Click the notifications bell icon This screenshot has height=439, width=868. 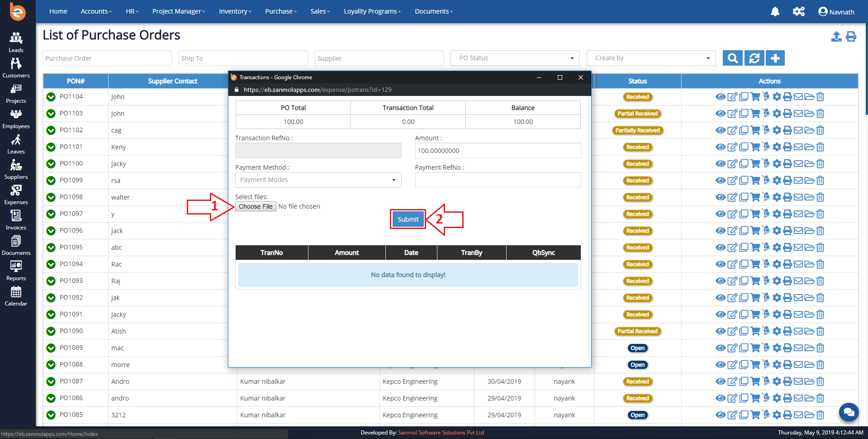tap(775, 12)
